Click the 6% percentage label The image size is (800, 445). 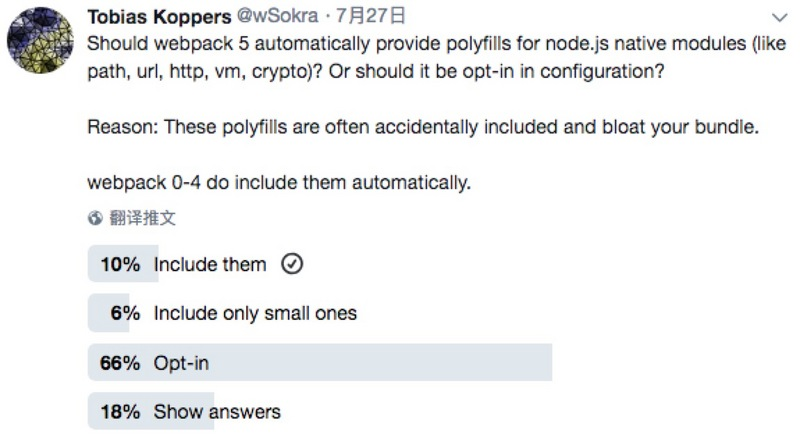125,313
